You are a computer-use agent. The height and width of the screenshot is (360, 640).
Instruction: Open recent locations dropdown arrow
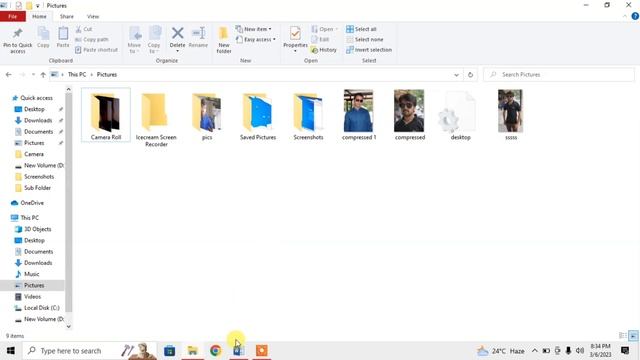coord(33,75)
